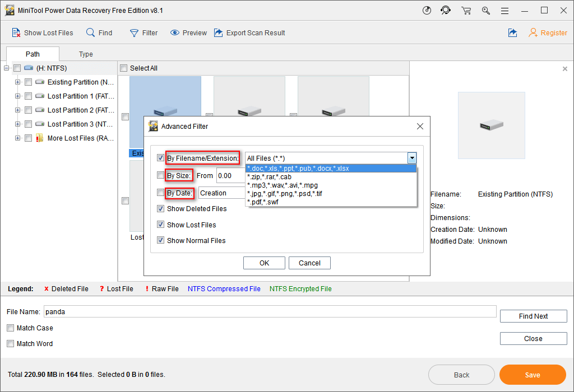Click the Filter funnel icon
Viewport: 574px width, 392px height.
134,33
